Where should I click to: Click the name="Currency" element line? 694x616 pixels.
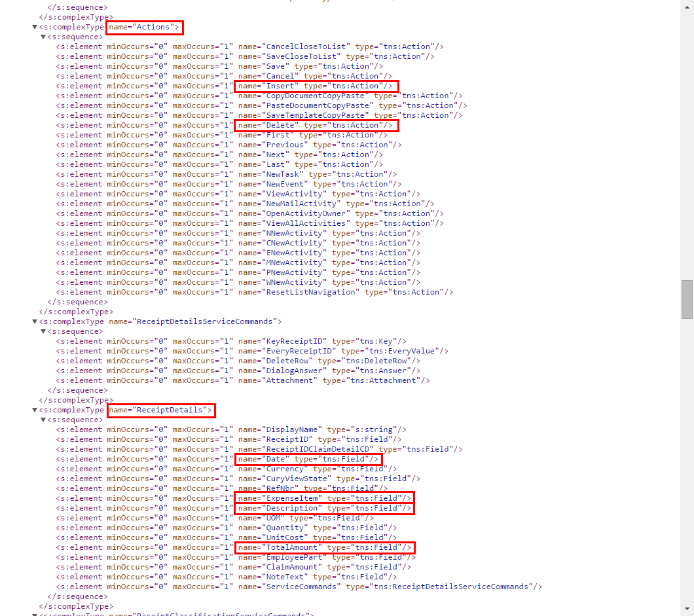(227, 469)
